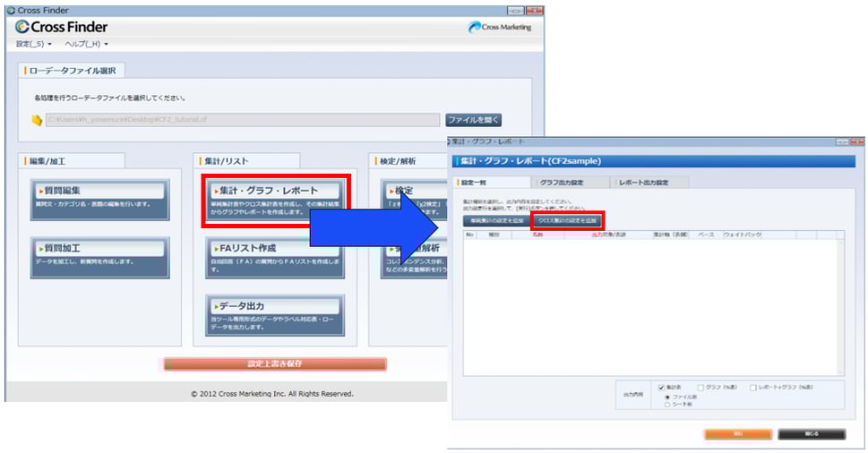
Task: Click the Cross Finder logo
Action: coord(62,27)
